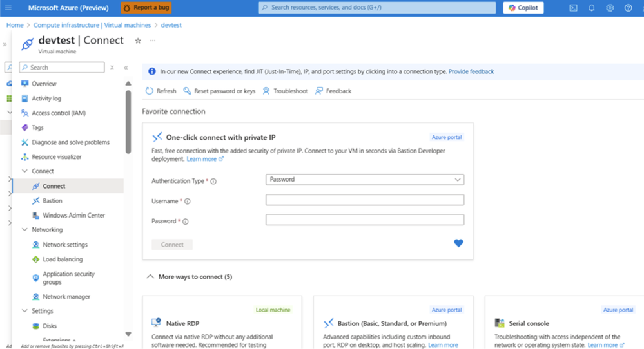This screenshot has height=349, width=644.
Task: Click the Report a bug button
Action: (146, 7)
